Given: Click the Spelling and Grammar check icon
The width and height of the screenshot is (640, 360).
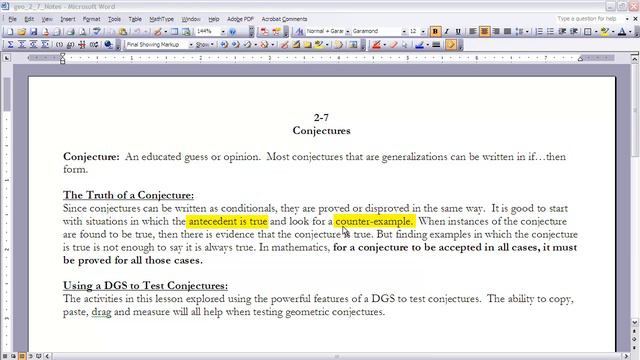Looking at the screenshot, I should pos(97,31).
